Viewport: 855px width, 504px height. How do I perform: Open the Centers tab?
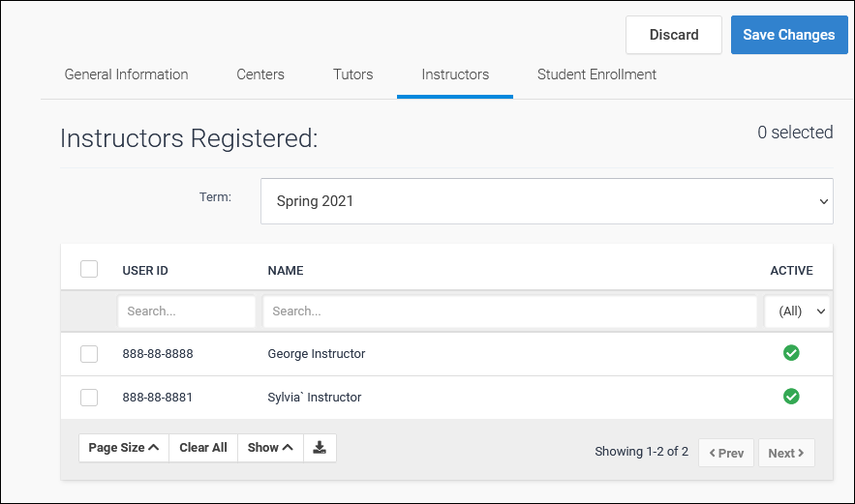[260, 74]
